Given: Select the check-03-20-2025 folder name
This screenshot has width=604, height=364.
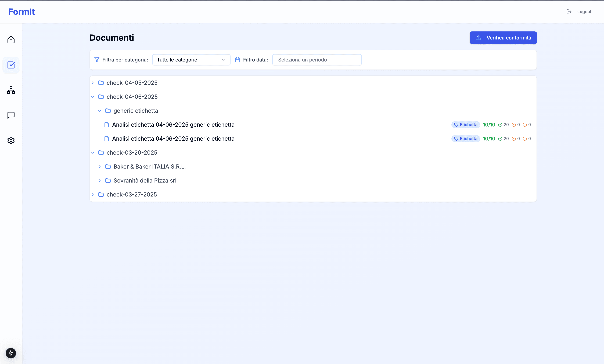Looking at the screenshot, I should (132, 153).
